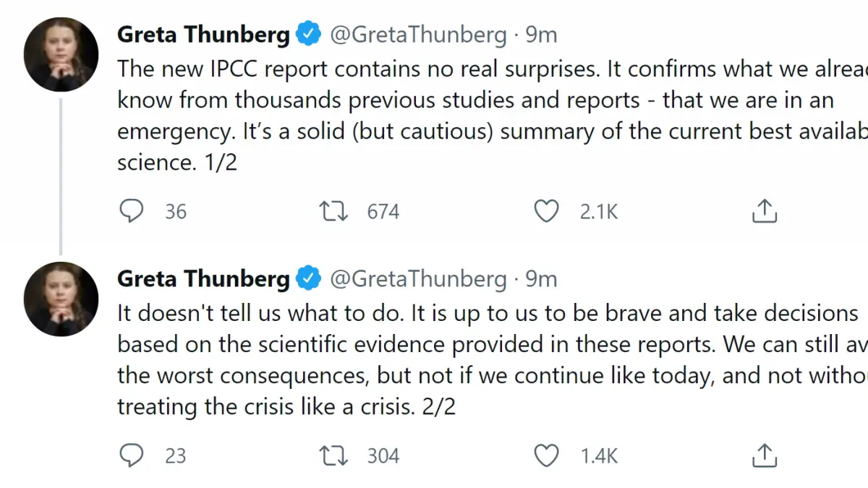Retweet the second tweet with 304 retweets
Screen dimensions: 868x488
333,455
